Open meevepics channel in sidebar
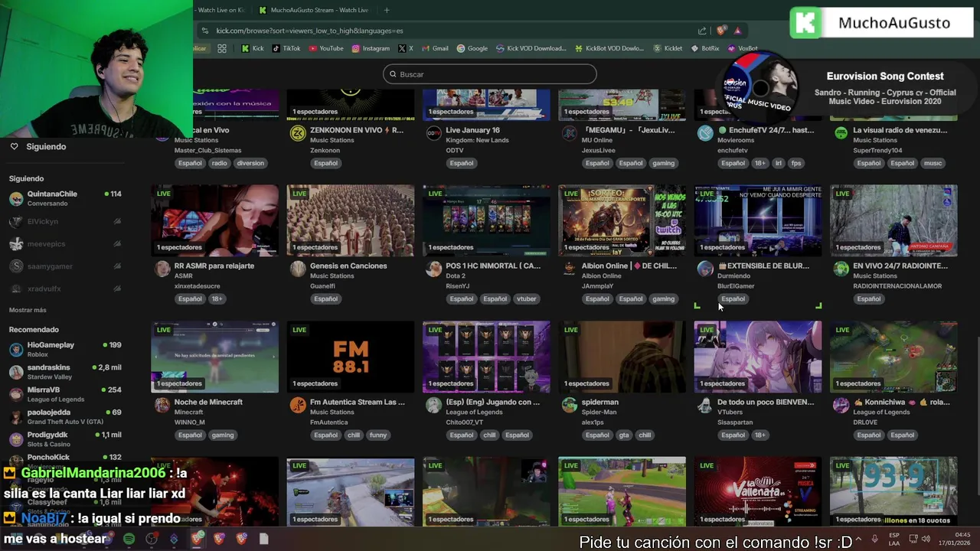This screenshot has height=551, width=980. click(x=65, y=243)
